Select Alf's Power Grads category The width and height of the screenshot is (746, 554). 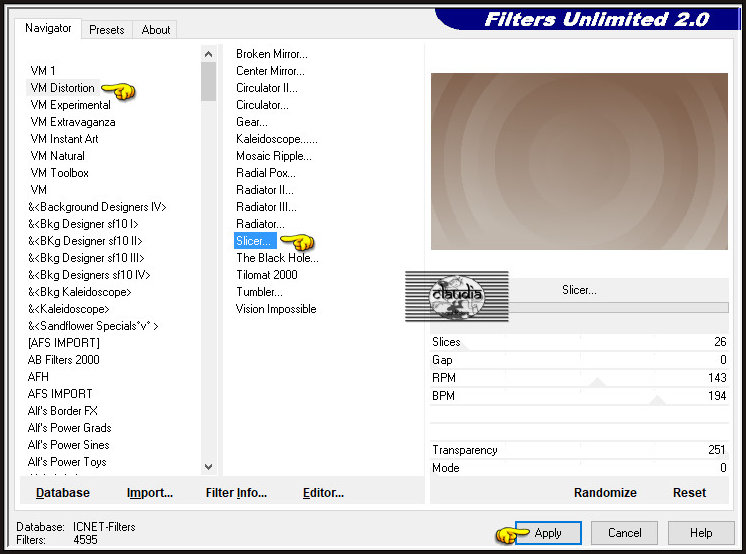(x=69, y=428)
